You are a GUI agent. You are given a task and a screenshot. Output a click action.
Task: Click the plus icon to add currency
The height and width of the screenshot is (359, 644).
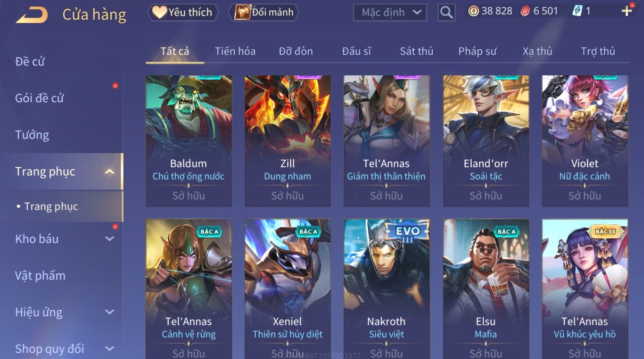point(626,11)
